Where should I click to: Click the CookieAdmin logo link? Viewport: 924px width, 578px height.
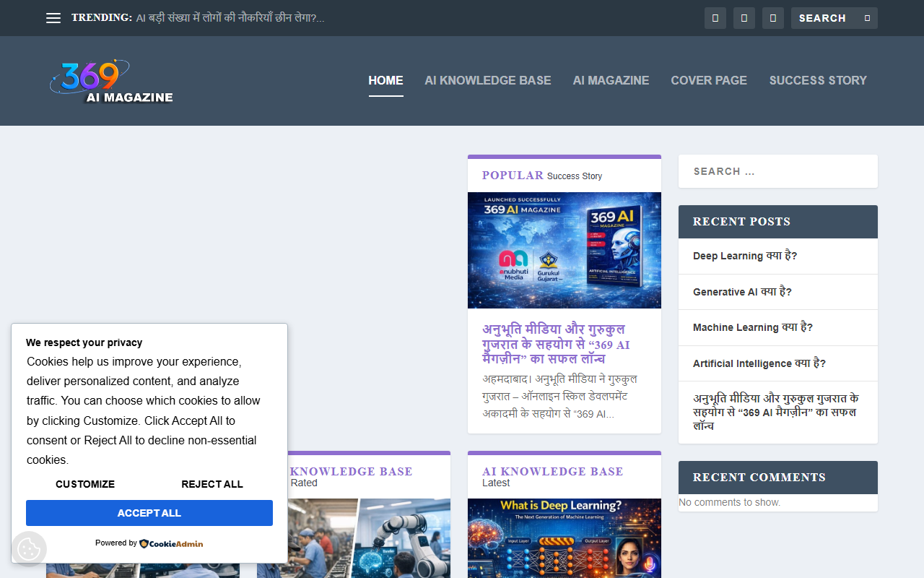pyautogui.click(x=171, y=543)
